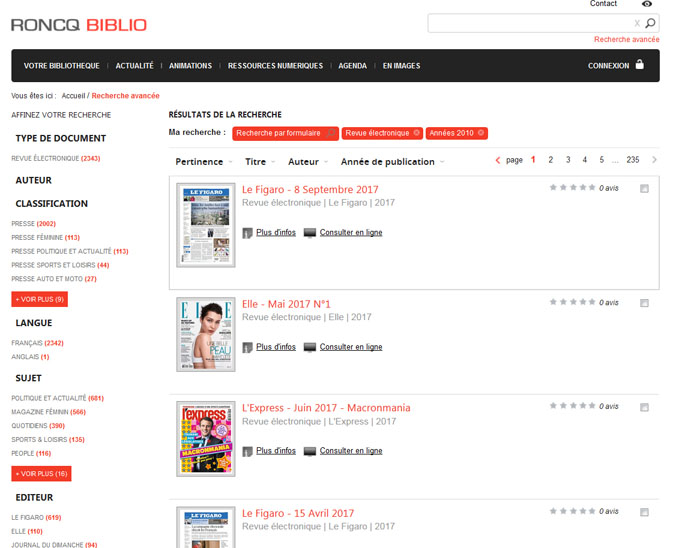Filter by language Français (2342)
688x548 pixels.
point(37,343)
